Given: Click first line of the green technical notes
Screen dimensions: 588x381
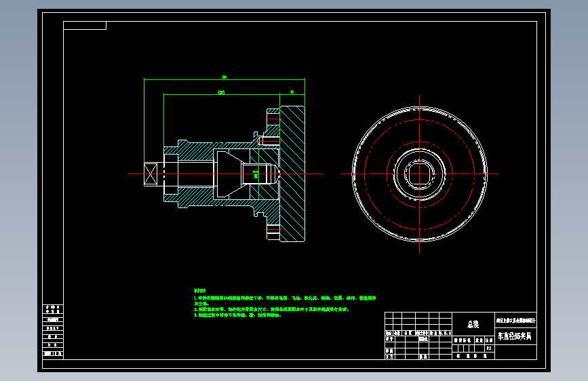Looking at the screenshot, I should tap(285, 298).
